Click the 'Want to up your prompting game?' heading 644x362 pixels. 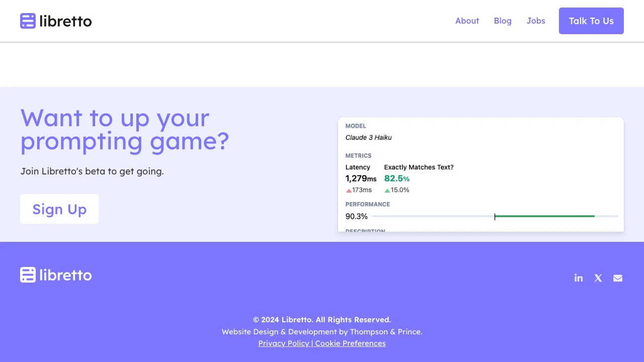125,129
